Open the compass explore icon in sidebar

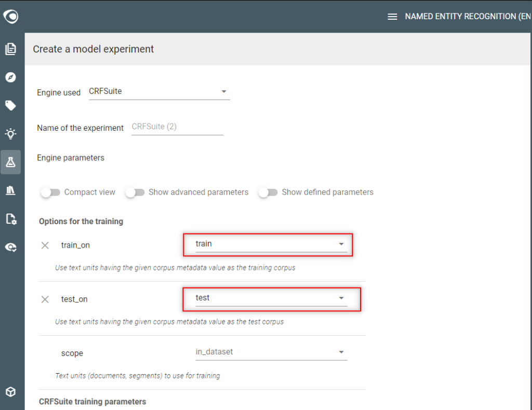coord(10,77)
